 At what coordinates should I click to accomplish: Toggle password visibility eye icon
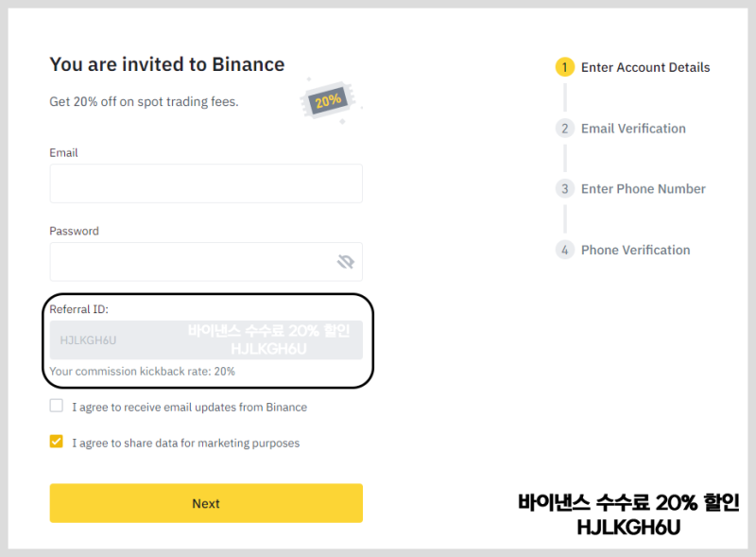click(346, 262)
